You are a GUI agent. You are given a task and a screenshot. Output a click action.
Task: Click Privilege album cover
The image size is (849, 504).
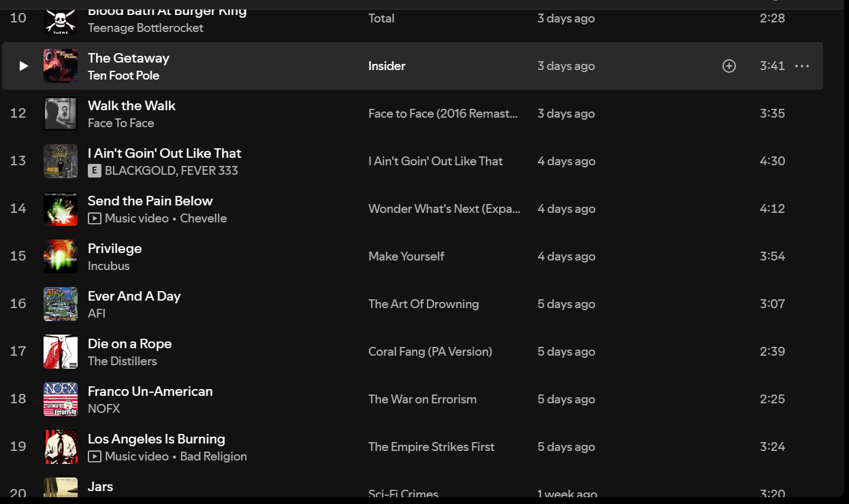point(61,256)
